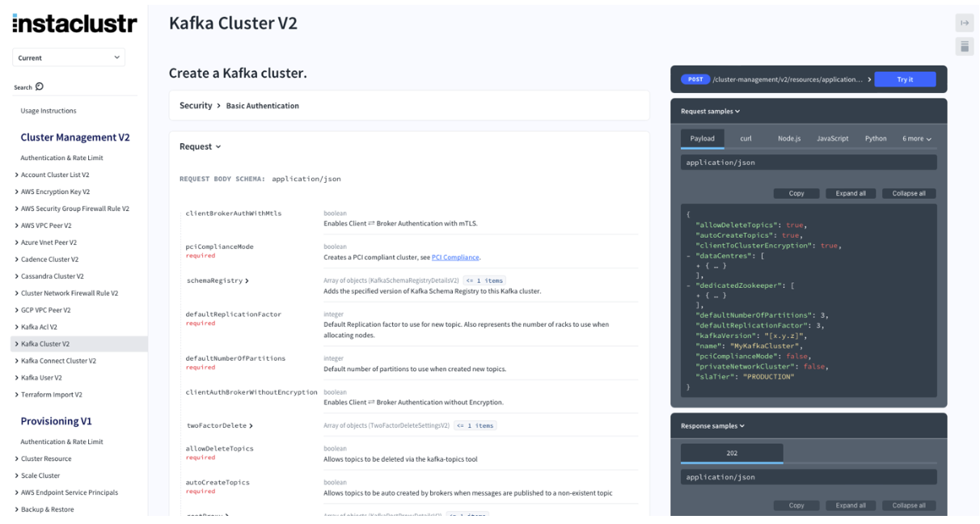Expand Kafka Connect Cluster V2 in sidebar
This screenshot has width=980, height=524.
[55, 361]
